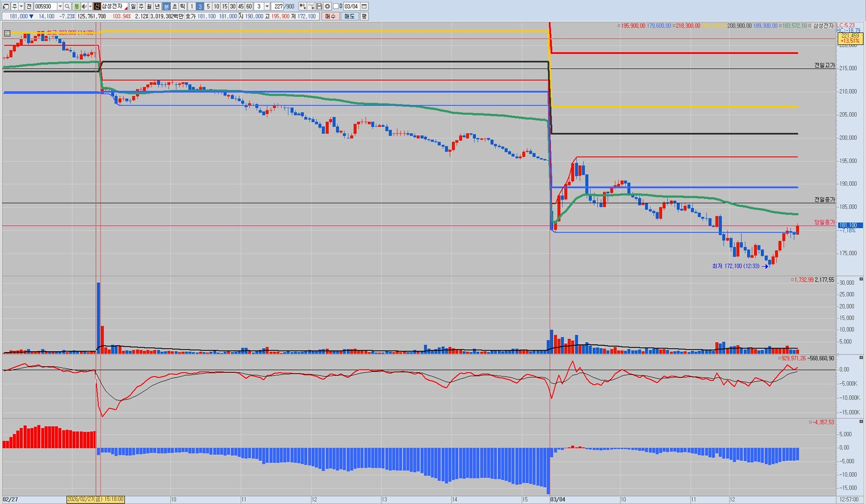Select the 틱 tick chart period
Screen dimensions: 866x504
click(182, 6)
